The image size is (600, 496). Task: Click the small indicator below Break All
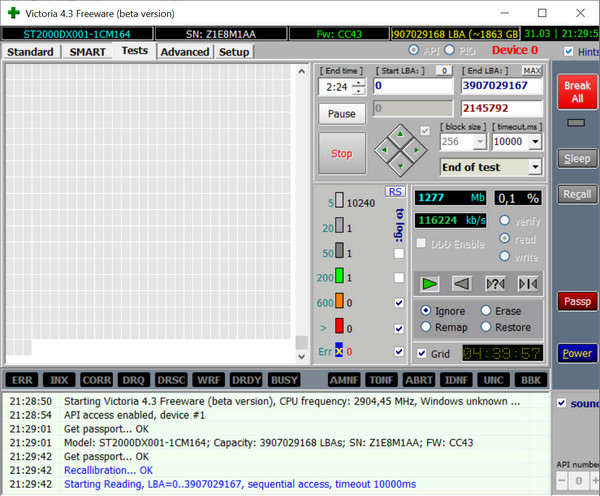576,123
